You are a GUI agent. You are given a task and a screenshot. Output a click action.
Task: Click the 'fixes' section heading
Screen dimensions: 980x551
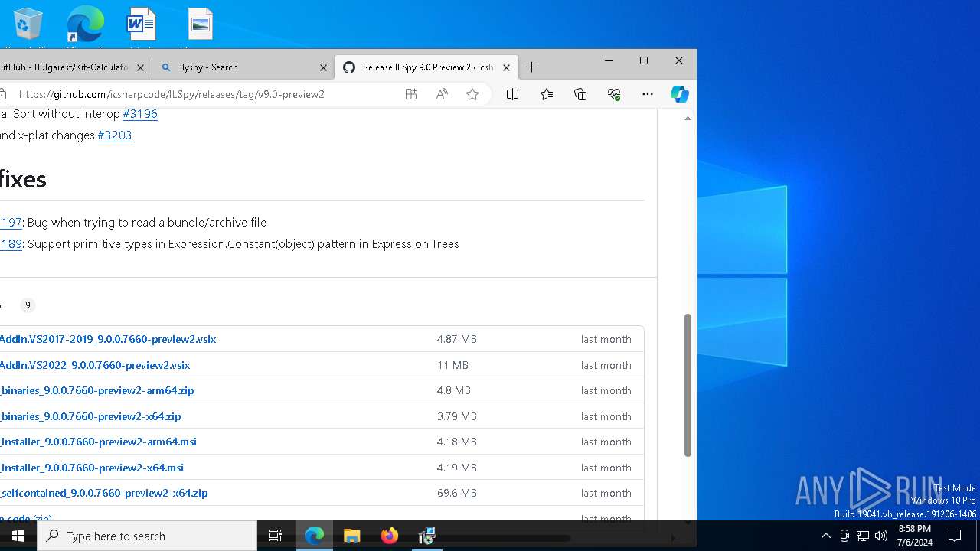coord(23,179)
